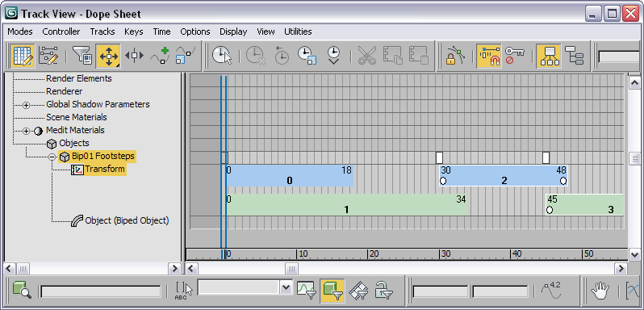Open the Utilities menu
The image size is (644, 310).
(x=298, y=31)
